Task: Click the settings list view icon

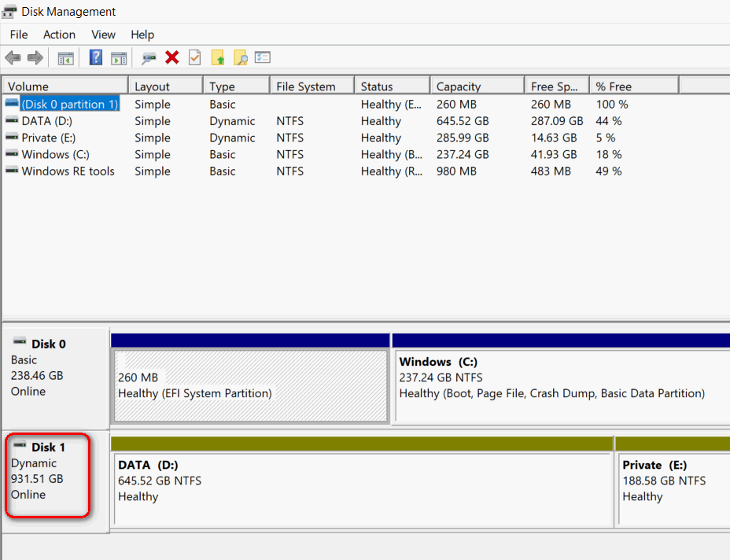Action: pyautogui.click(x=263, y=57)
